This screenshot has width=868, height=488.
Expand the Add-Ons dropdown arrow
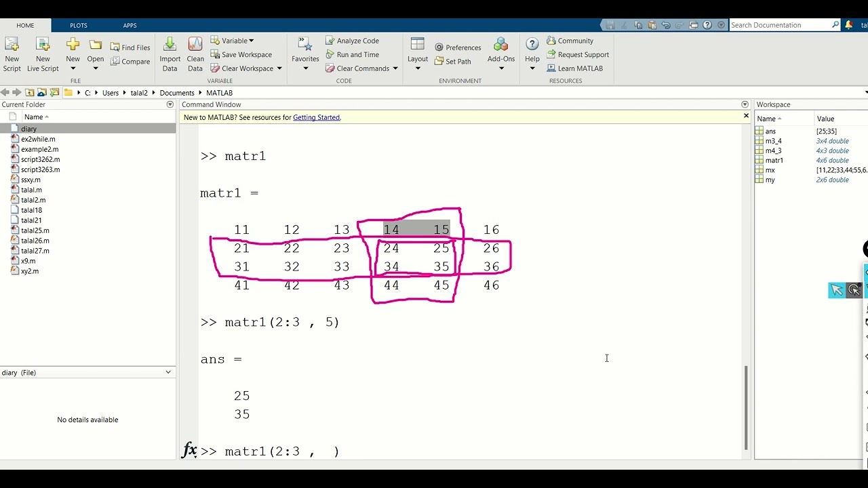pos(501,68)
